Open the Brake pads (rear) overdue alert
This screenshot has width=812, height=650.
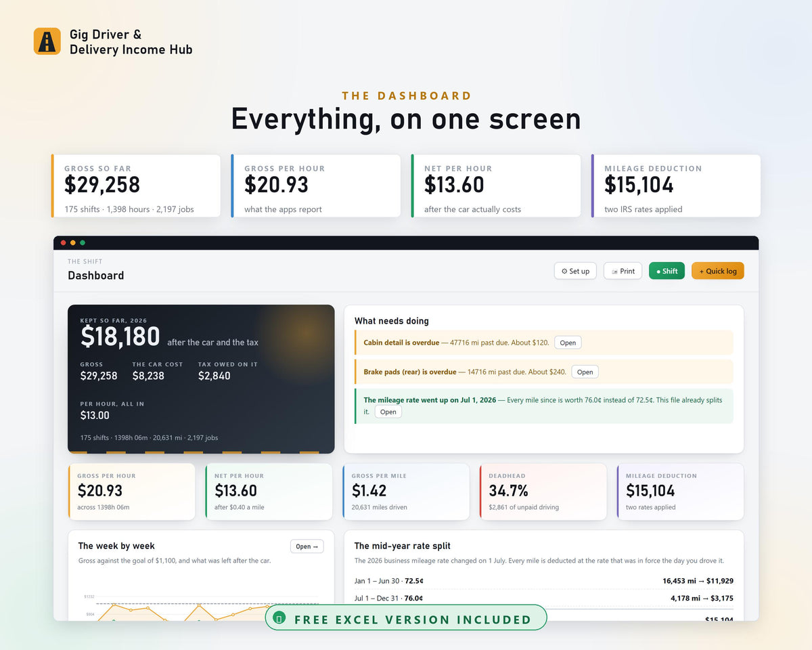pos(585,372)
